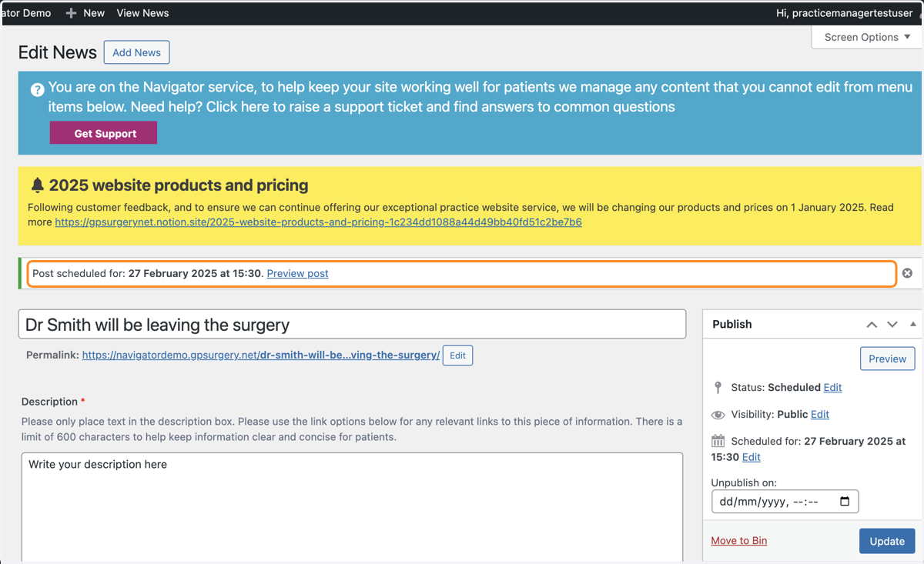Image resolution: width=924 pixels, height=564 pixels.
Task: Click the Get Support button
Action: 103,133
